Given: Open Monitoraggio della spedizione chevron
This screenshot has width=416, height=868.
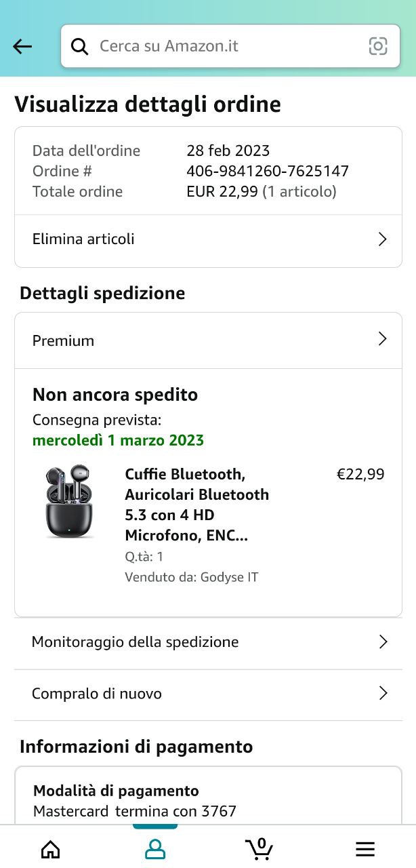Looking at the screenshot, I should click(x=383, y=642).
